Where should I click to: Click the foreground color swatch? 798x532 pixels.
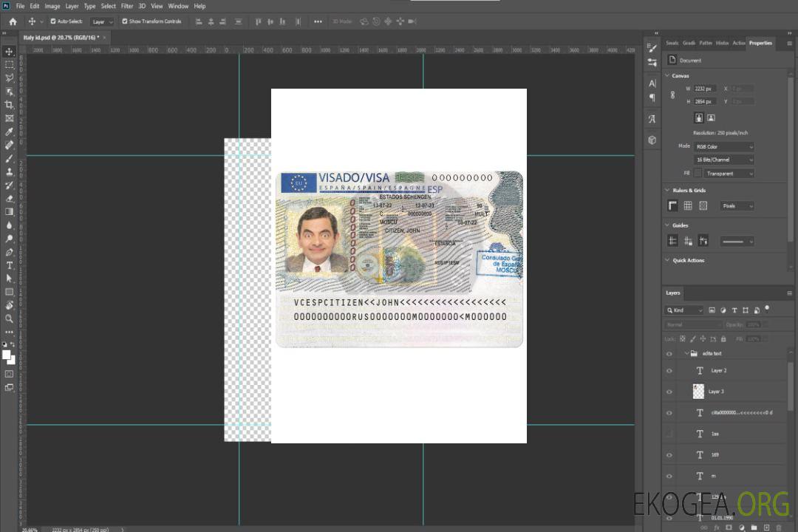tap(7, 355)
